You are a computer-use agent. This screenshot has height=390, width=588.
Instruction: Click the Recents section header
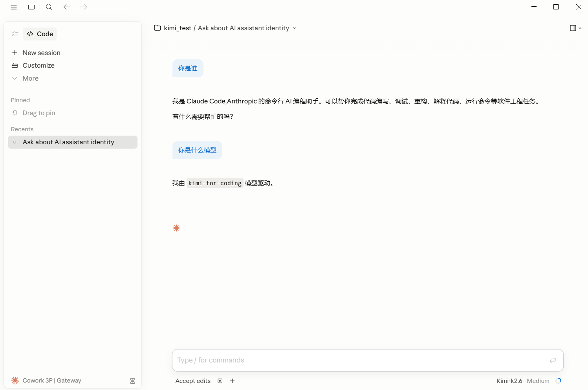[x=22, y=129]
